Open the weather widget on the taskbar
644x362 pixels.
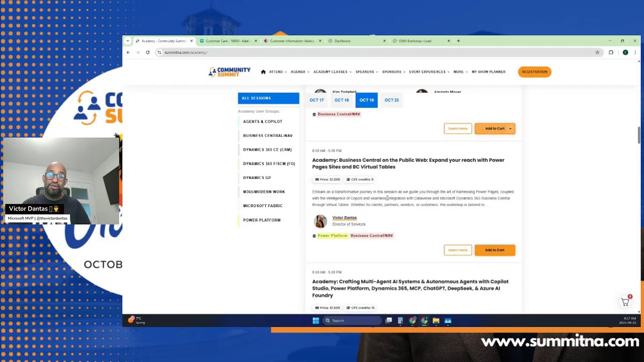pyautogui.click(x=136, y=320)
